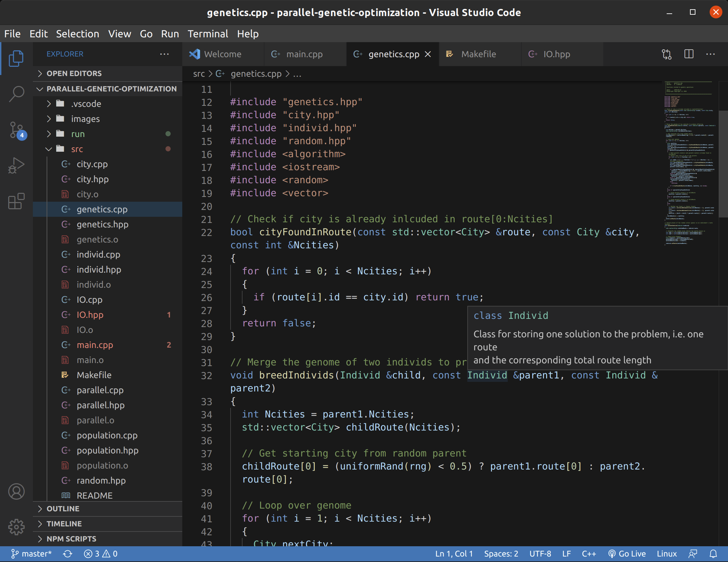Click the synchronize changes icon

67,554
